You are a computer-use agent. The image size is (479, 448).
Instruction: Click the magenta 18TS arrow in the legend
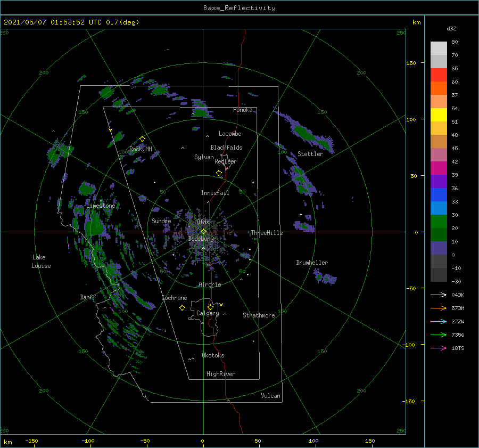[x=439, y=348]
